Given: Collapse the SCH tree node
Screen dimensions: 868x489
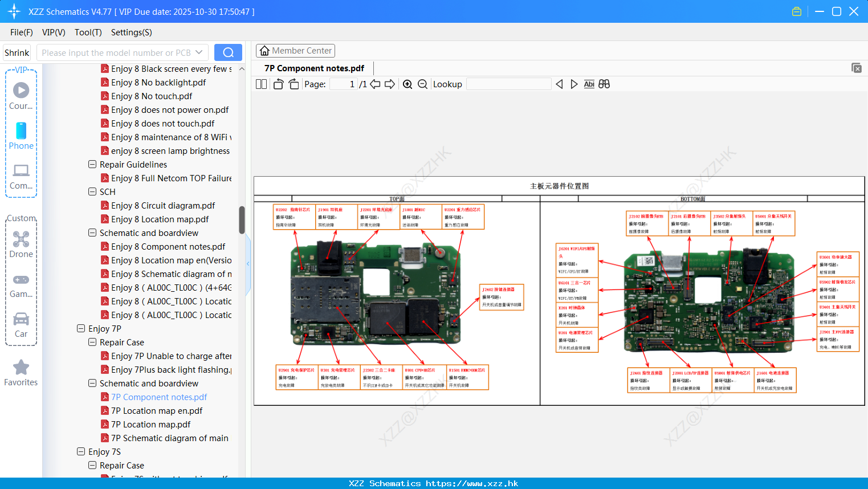Looking at the screenshot, I should (92, 191).
